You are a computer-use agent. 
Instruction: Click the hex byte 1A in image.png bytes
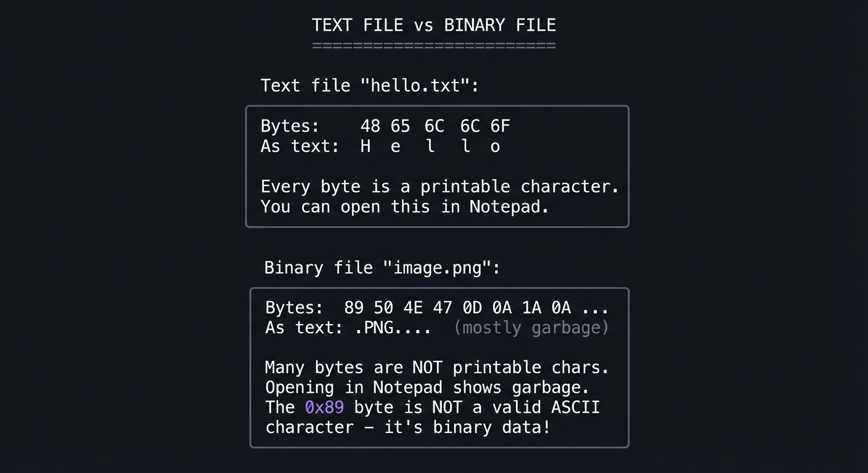pos(531,307)
